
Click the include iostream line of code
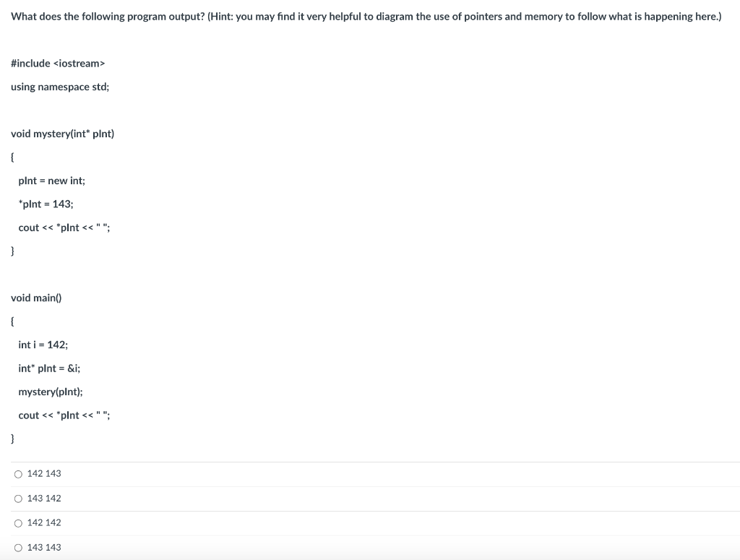(x=58, y=63)
